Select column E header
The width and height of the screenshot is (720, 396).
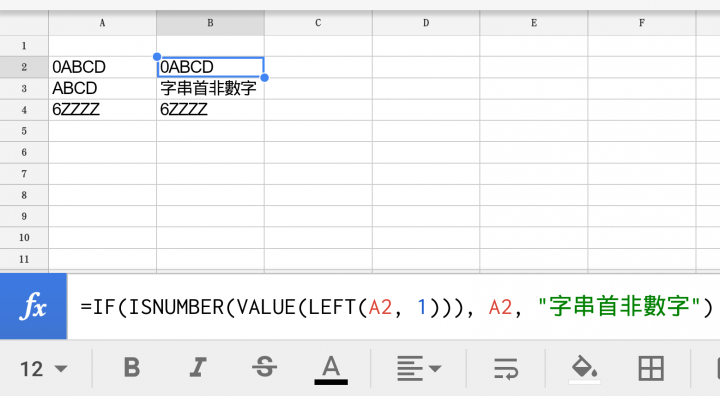click(x=534, y=23)
